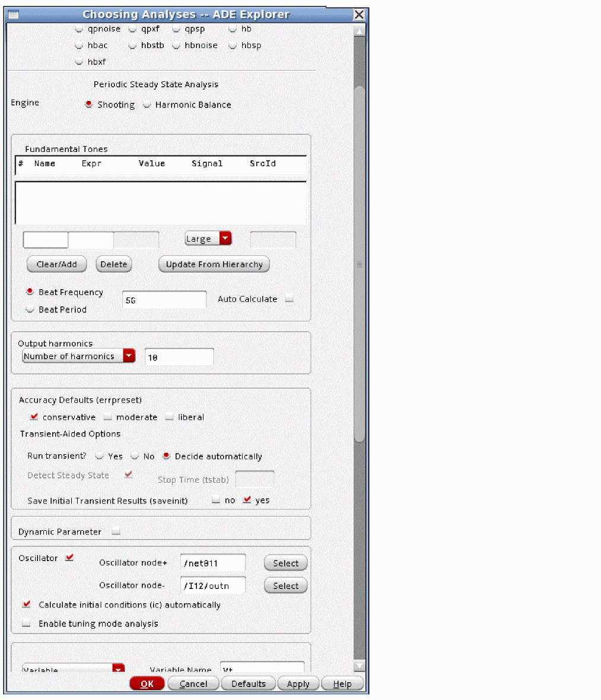Toggle the saveinit yes checkbox
This screenshot has height=700, width=601.
247,499
